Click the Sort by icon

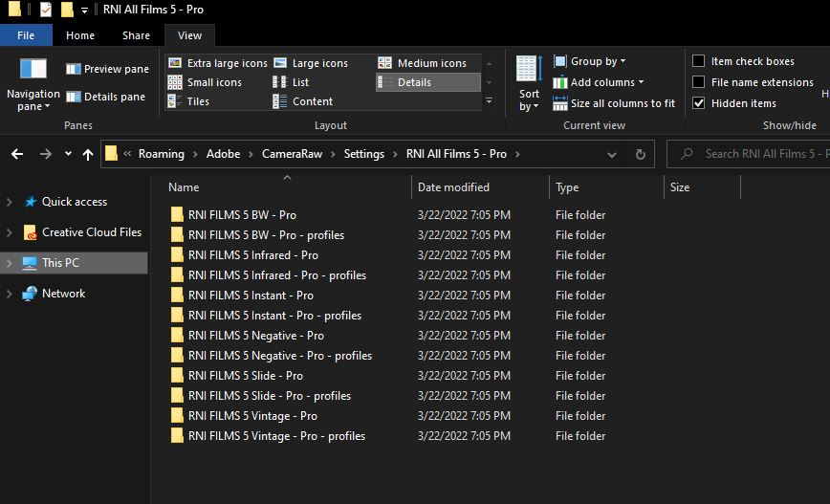tap(529, 71)
